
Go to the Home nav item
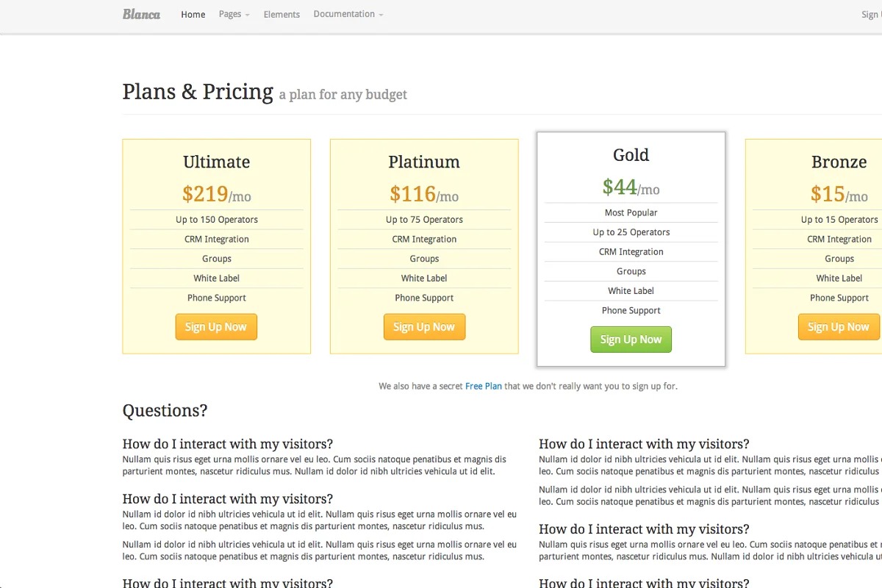coord(193,15)
